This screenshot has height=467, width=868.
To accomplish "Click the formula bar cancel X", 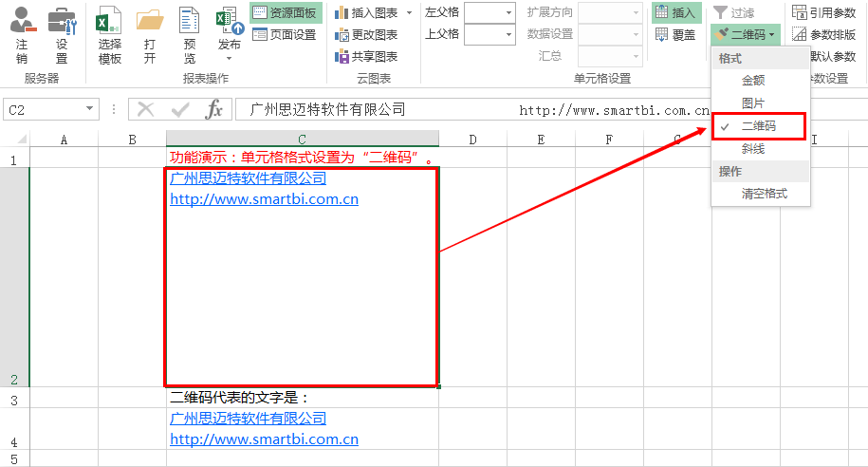I will click(145, 109).
